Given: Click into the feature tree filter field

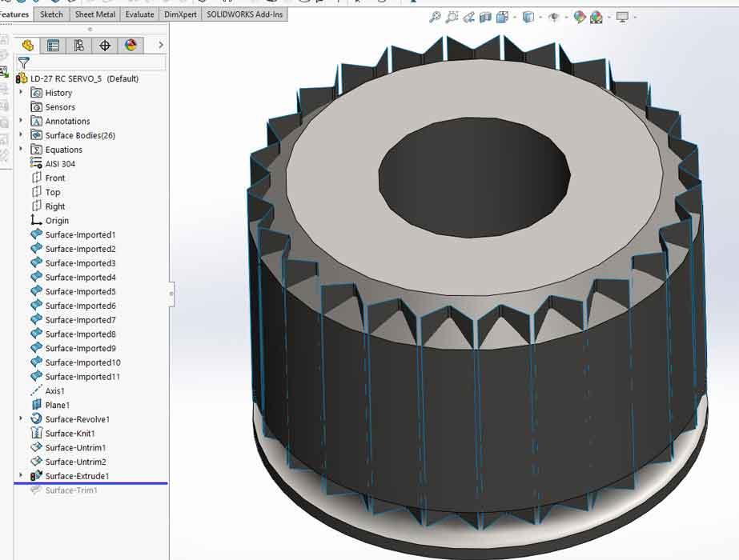Looking at the screenshot, I should 91,62.
